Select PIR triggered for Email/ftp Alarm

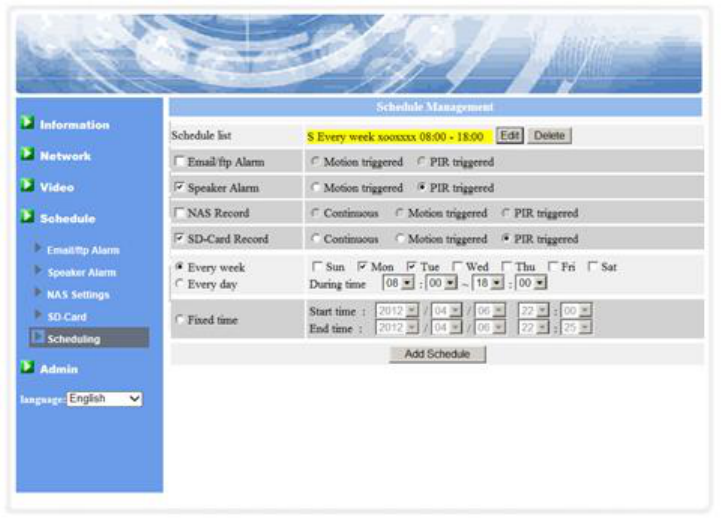[421, 161]
